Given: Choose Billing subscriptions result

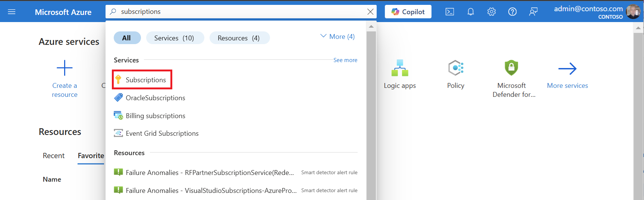Looking at the screenshot, I should (150, 116).
